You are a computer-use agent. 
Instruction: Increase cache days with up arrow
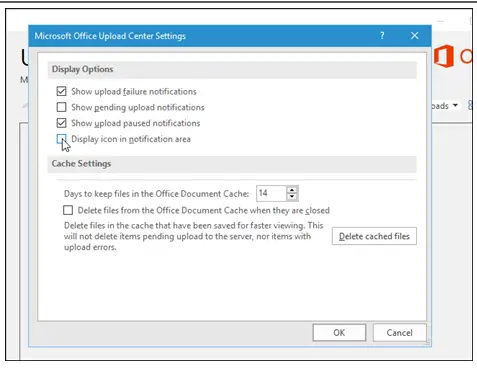pyautogui.click(x=292, y=190)
